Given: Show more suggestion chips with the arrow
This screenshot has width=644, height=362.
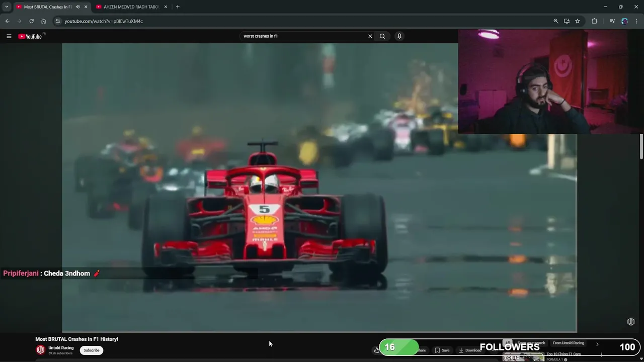Looking at the screenshot, I should click(x=597, y=344).
